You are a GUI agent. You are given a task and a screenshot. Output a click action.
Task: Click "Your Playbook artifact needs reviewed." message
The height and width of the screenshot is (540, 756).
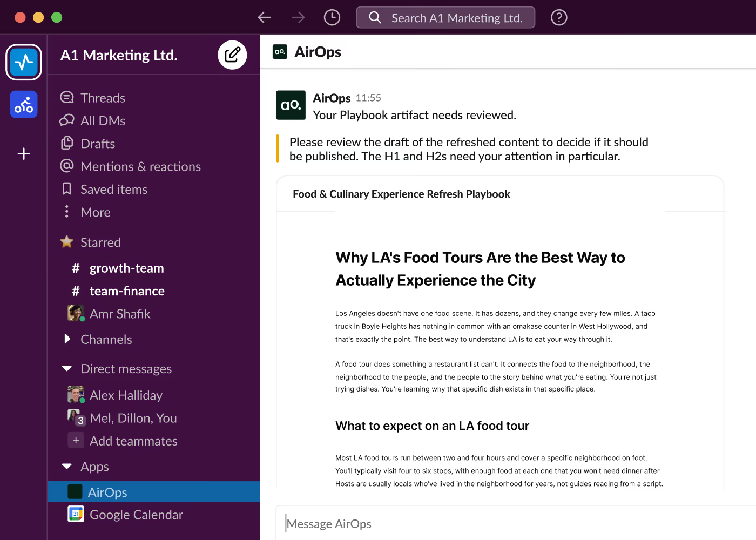click(x=415, y=115)
